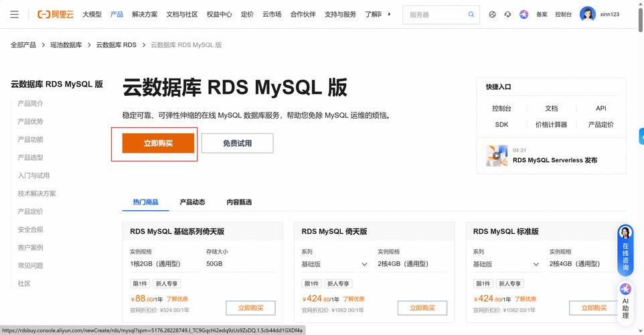Open quick-entry 控制台 link
This screenshot has width=644, height=335.
[x=501, y=109]
